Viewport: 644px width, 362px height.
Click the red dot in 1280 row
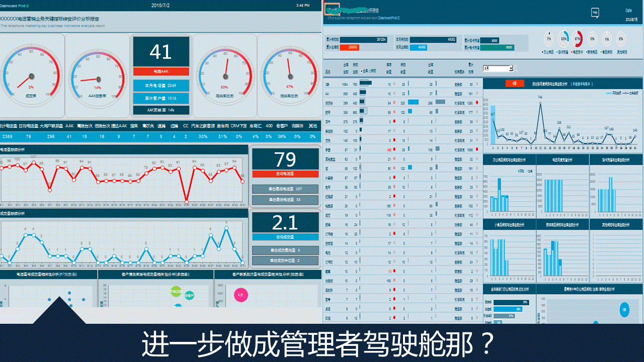point(476,103)
